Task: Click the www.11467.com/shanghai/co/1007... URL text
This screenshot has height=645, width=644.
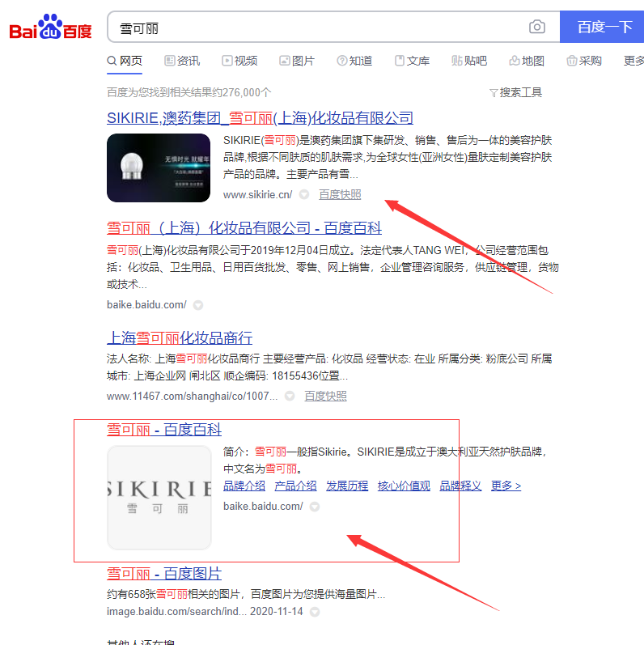Action: coord(192,396)
